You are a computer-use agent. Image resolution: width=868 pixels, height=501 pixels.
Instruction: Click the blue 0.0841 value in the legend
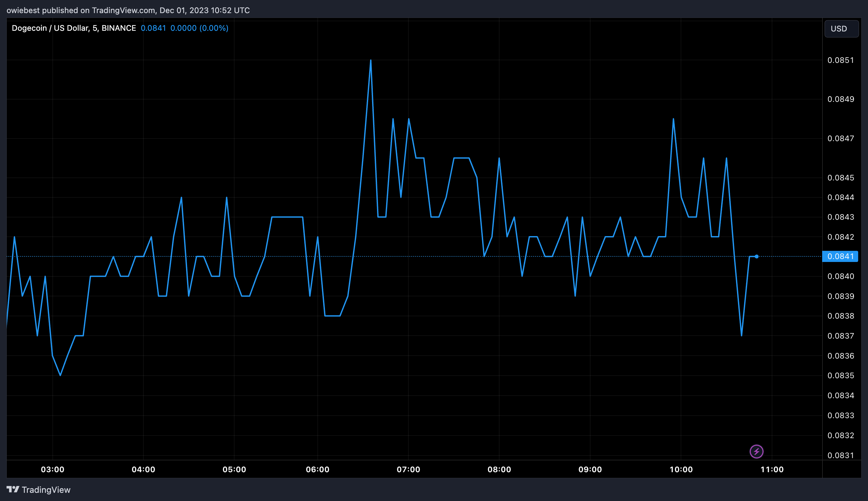153,28
